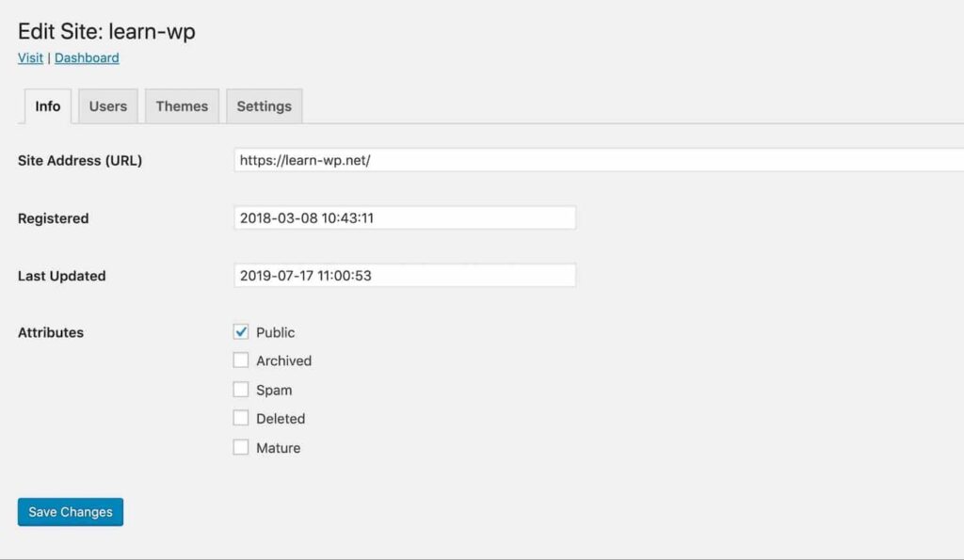Check the Spam checkbox

click(x=240, y=390)
